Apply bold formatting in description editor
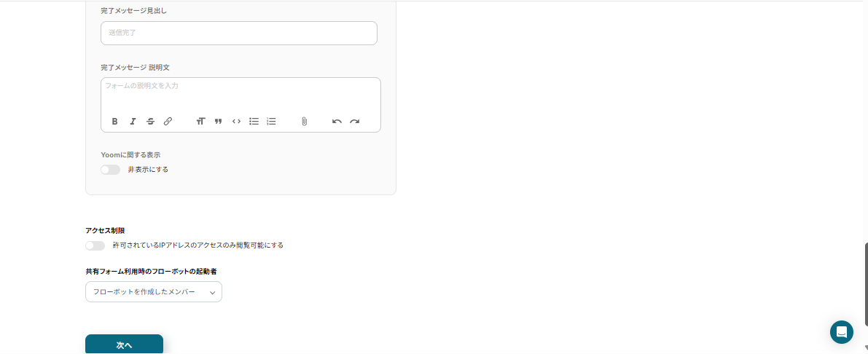 pos(114,121)
